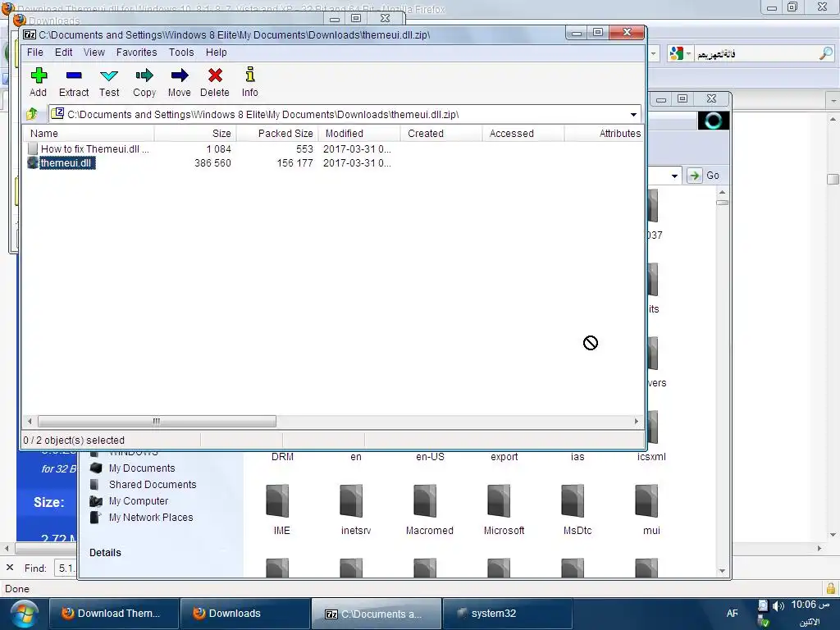
Task: Sort by Accessed column header
Action: click(x=523, y=134)
